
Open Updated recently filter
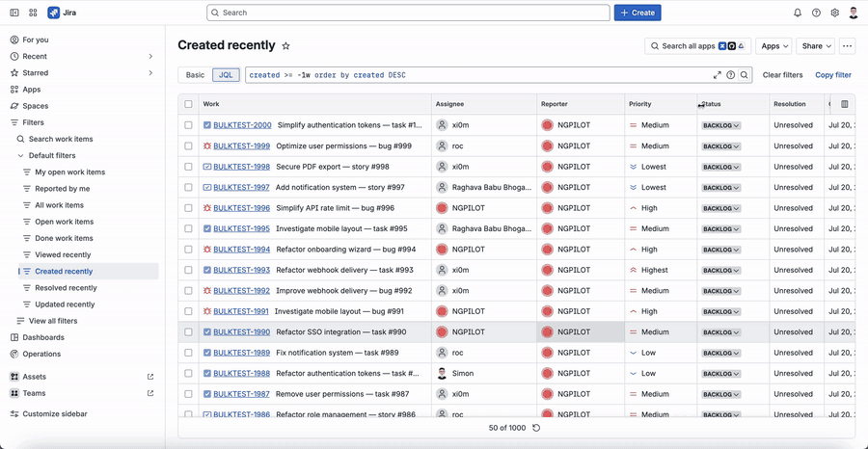[65, 304]
